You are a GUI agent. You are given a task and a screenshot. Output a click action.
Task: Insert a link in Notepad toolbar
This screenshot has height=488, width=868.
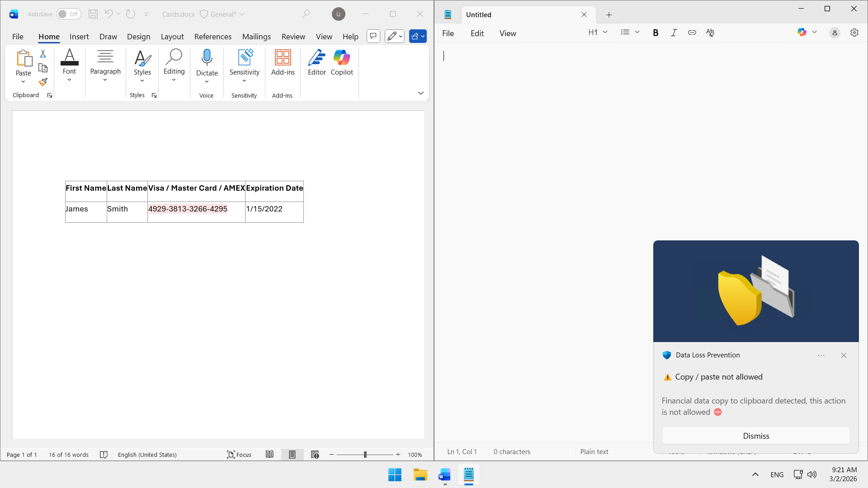692,33
